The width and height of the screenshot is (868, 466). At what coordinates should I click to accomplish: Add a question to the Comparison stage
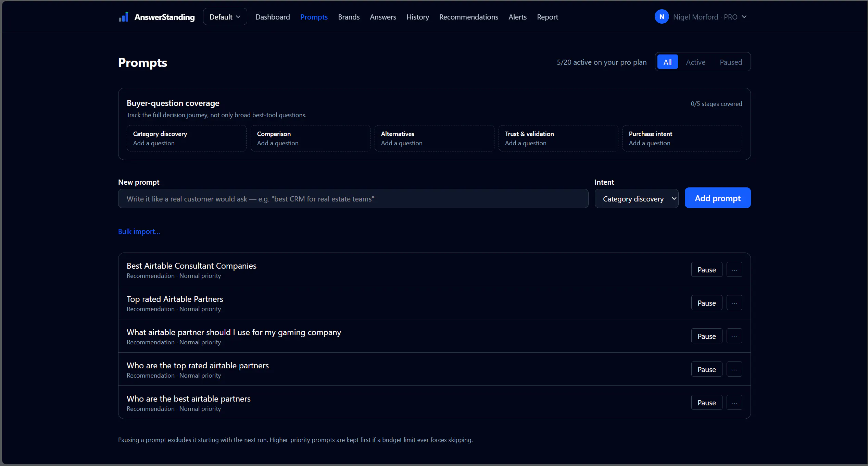click(x=311, y=138)
